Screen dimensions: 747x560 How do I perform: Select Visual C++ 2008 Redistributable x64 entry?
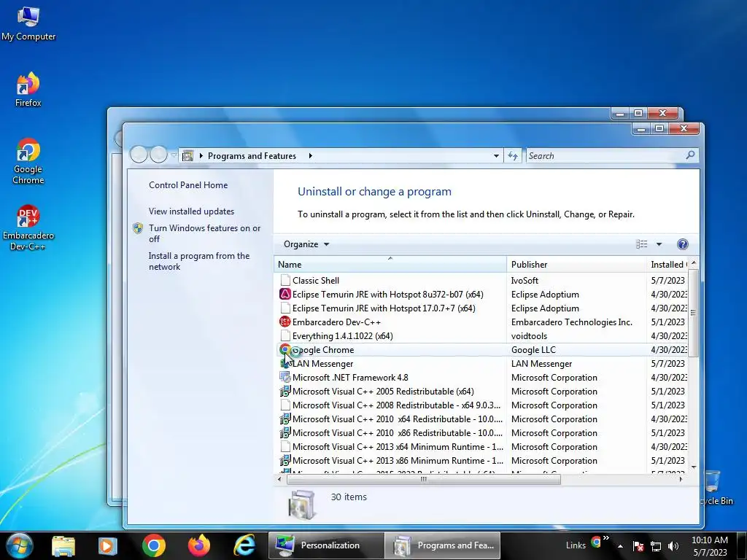(396, 405)
